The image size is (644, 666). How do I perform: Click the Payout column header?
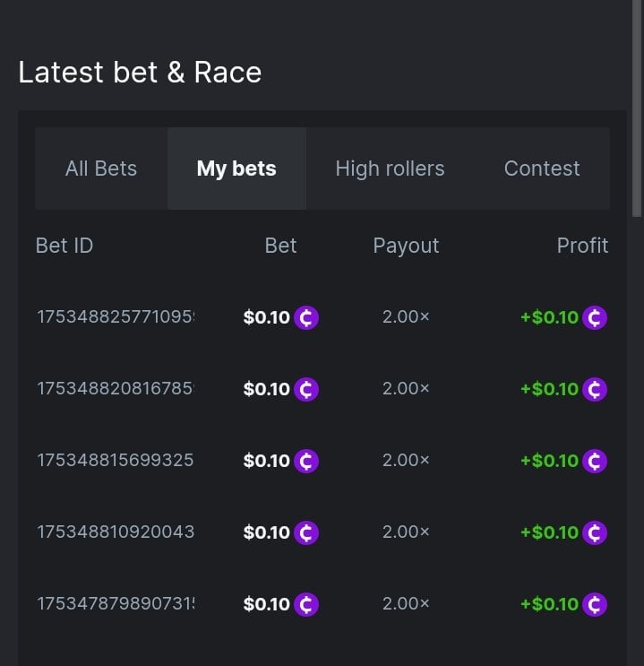click(x=406, y=246)
